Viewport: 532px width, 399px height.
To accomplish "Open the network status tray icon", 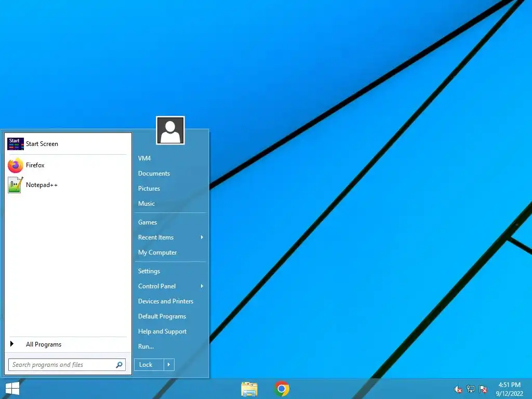I will pos(471,389).
